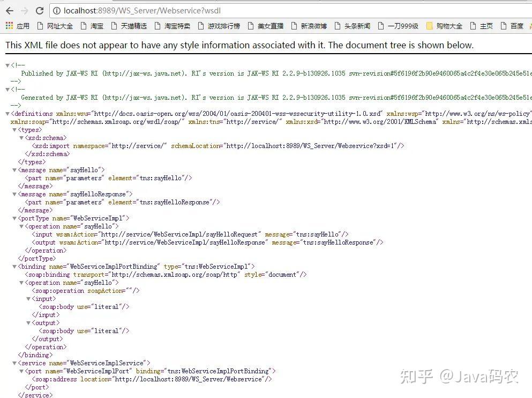
Task: Click the browser forward arrow
Action: [24, 10]
